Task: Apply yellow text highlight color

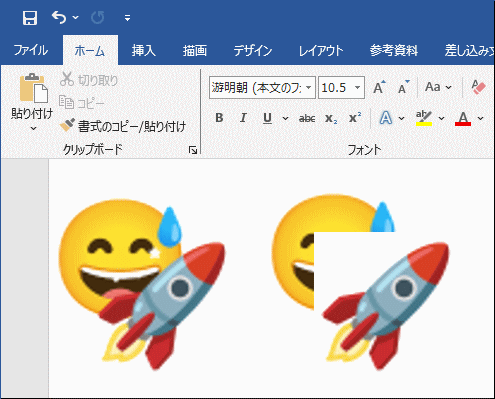Action: point(424,118)
